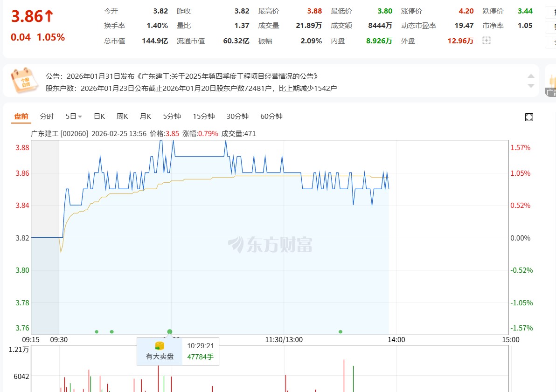Click the 11:30/13:00 time axis label
The image size is (556, 392).
284,340
